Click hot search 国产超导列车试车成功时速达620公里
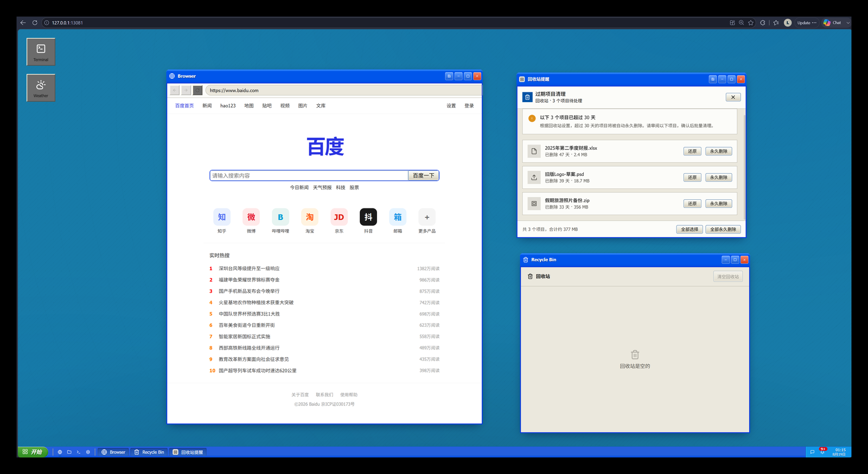This screenshot has height=474, width=868. (258, 371)
